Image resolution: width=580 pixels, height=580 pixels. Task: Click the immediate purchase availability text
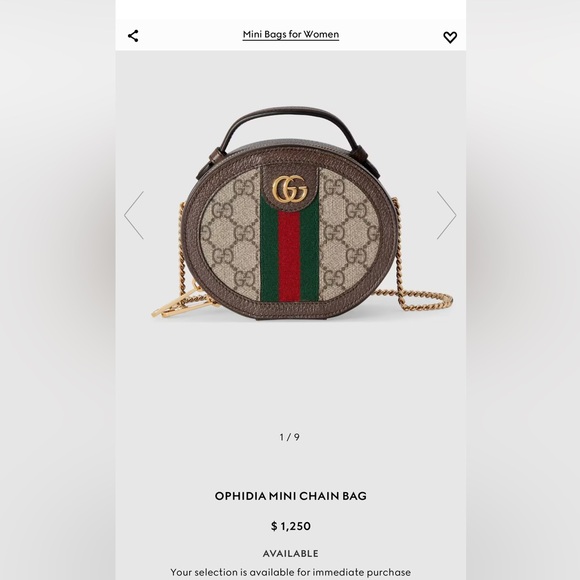(291, 572)
